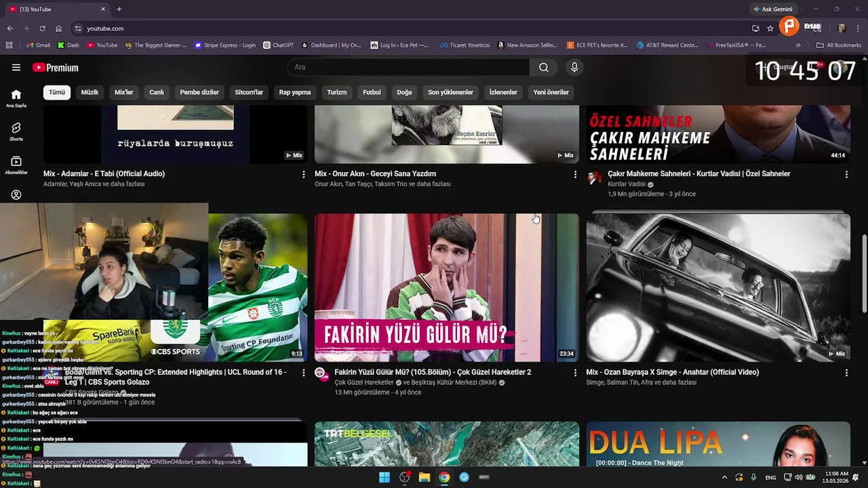Viewport: 868px width, 488px height.
Task: Open a new browser tab
Action: coord(119,9)
